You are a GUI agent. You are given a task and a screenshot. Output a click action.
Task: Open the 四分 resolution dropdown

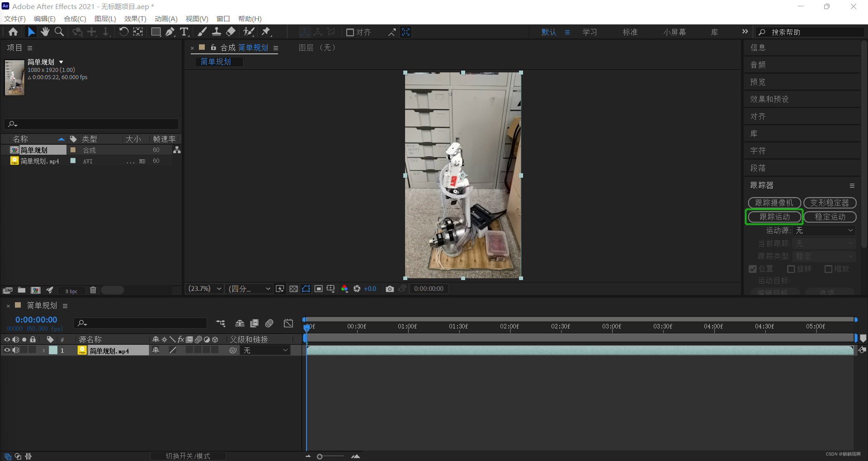click(249, 289)
